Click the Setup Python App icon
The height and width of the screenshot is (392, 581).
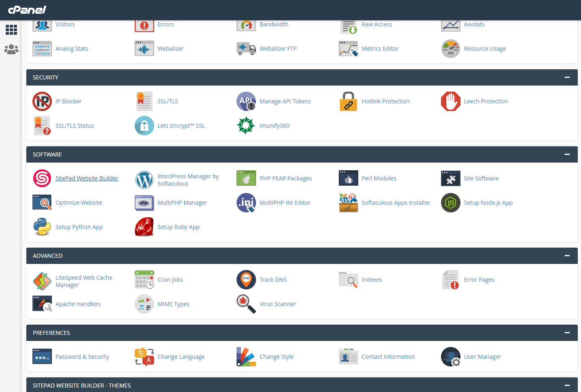(x=42, y=227)
